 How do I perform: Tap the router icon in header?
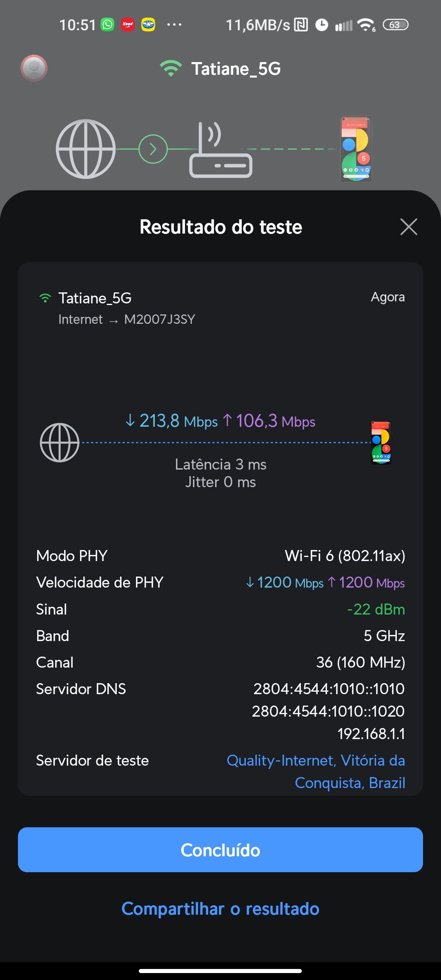click(220, 150)
